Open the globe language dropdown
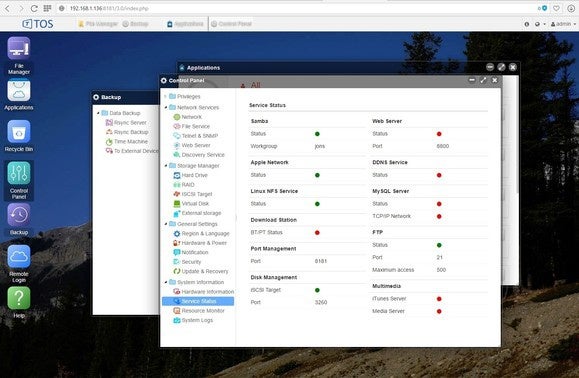The height and width of the screenshot is (378, 579). tap(539, 24)
